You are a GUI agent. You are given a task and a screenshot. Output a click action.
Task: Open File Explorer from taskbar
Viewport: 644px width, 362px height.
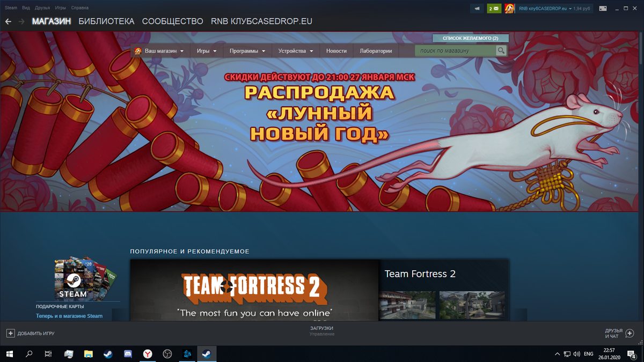88,354
